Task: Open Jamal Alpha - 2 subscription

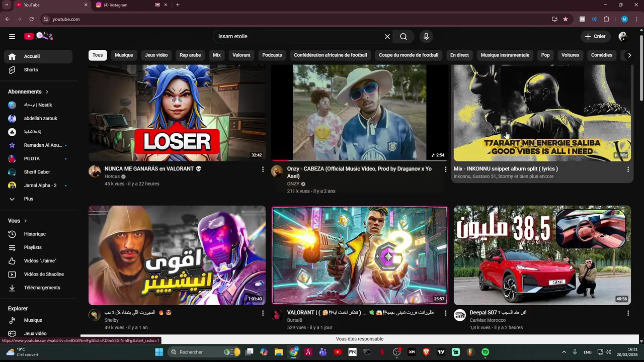Action: 38,186
